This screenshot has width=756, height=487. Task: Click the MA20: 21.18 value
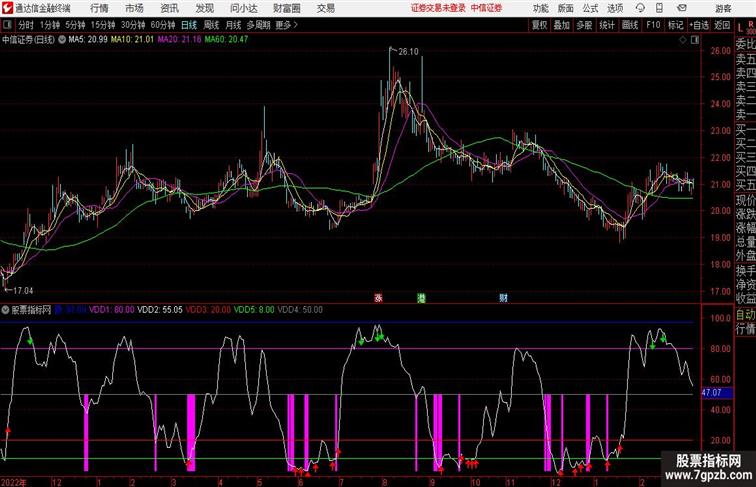pyautogui.click(x=179, y=40)
